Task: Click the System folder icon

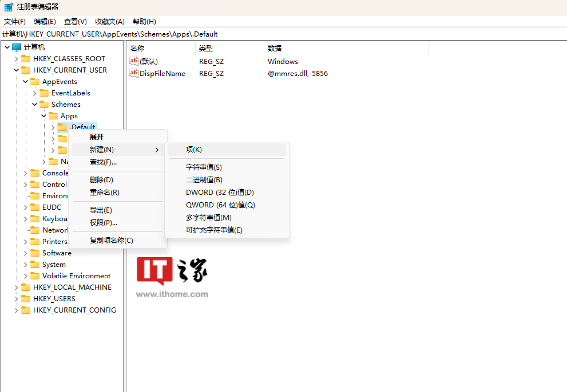Action: pyautogui.click(x=35, y=265)
